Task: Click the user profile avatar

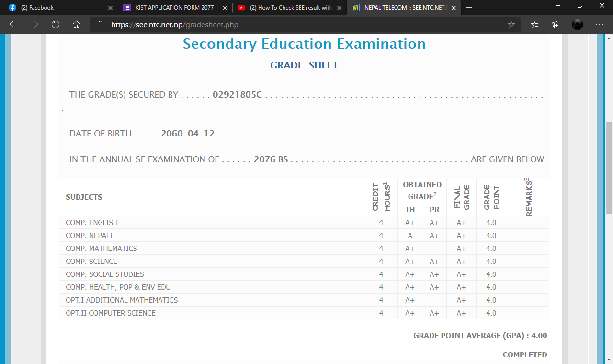Action: (578, 24)
